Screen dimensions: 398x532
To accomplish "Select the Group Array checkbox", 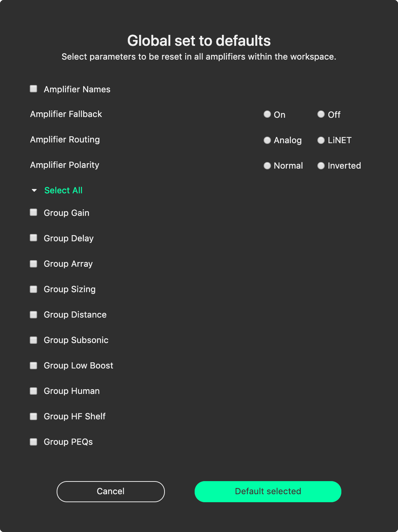I will pyautogui.click(x=33, y=263).
